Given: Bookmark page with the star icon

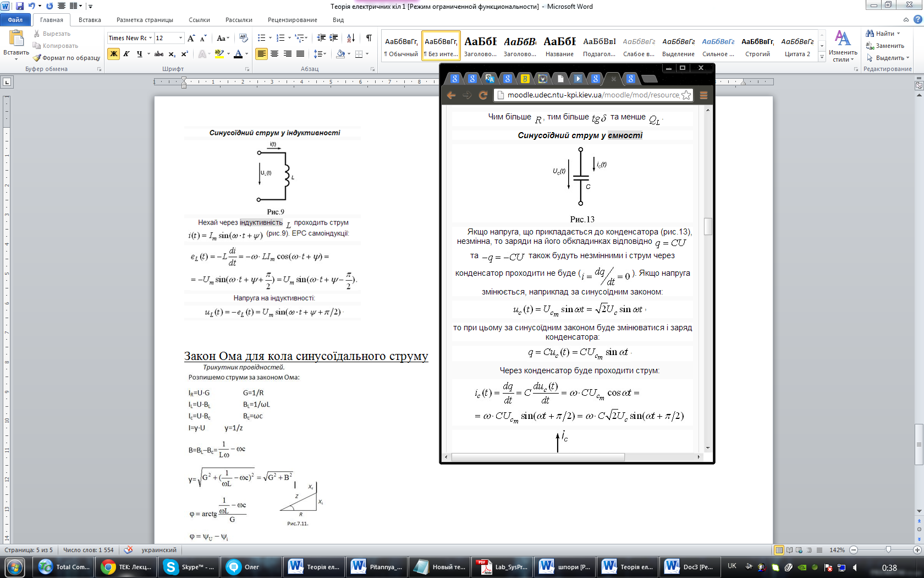Looking at the screenshot, I should (x=686, y=95).
